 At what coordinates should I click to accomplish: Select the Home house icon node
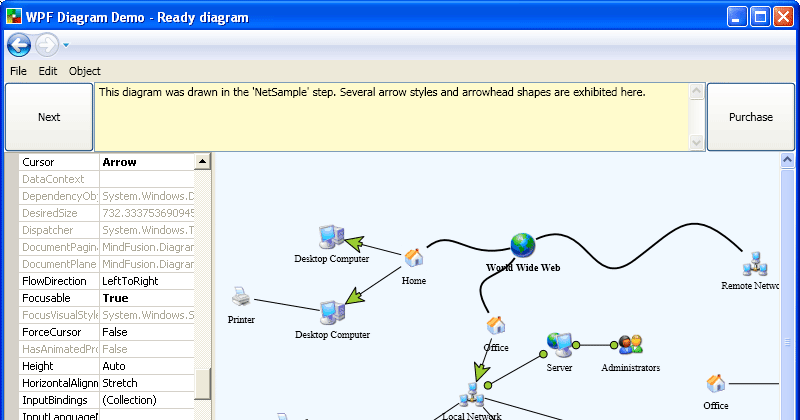tap(414, 259)
